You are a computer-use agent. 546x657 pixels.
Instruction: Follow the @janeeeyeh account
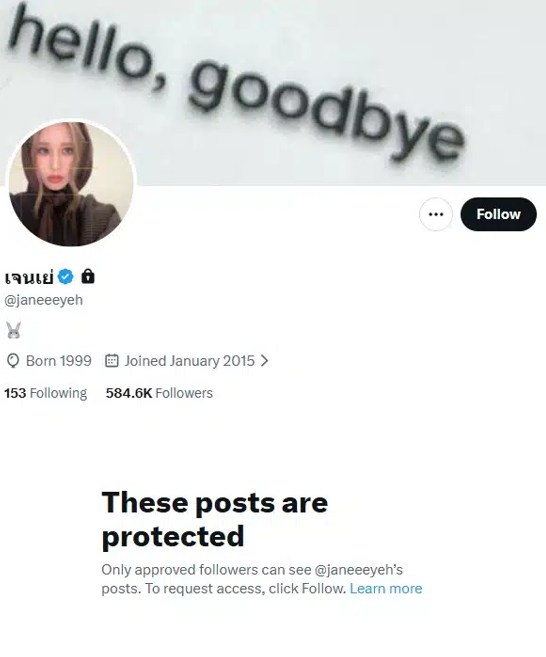point(498,214)
